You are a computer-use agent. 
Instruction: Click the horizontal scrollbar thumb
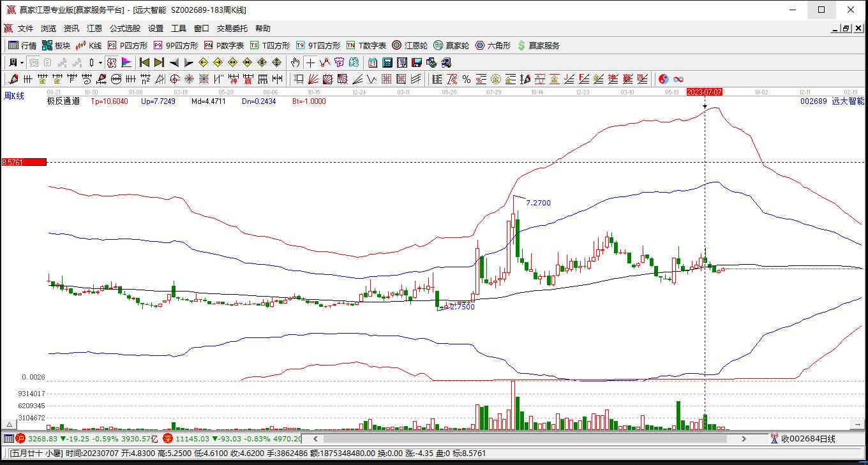tap(525, 439)
